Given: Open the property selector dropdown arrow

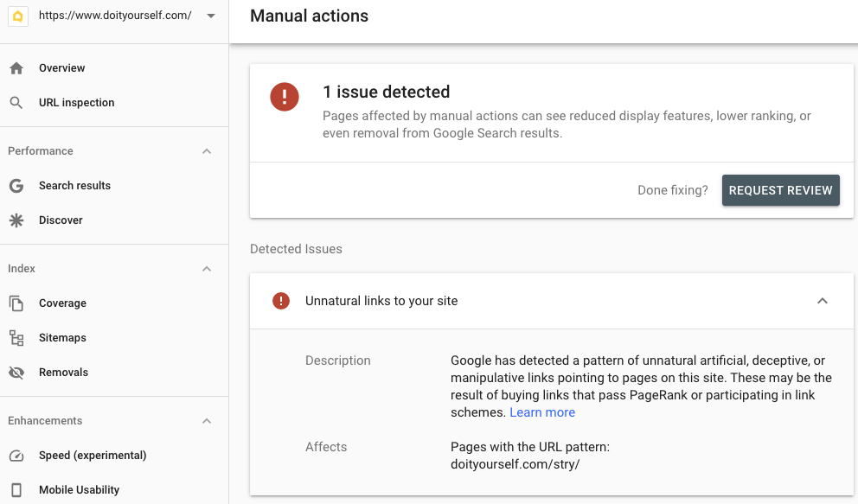Looking at the screenshot, I should pyautogui.click(x=211, y=16).
